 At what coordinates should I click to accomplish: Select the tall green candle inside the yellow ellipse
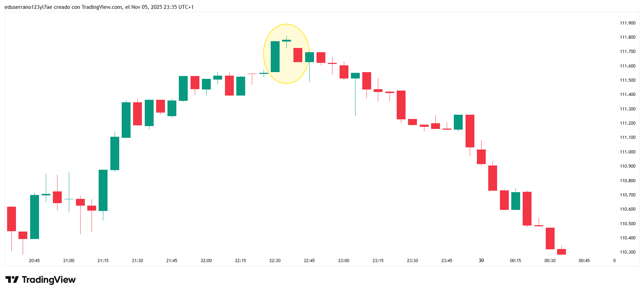click(x=275, y=57)
